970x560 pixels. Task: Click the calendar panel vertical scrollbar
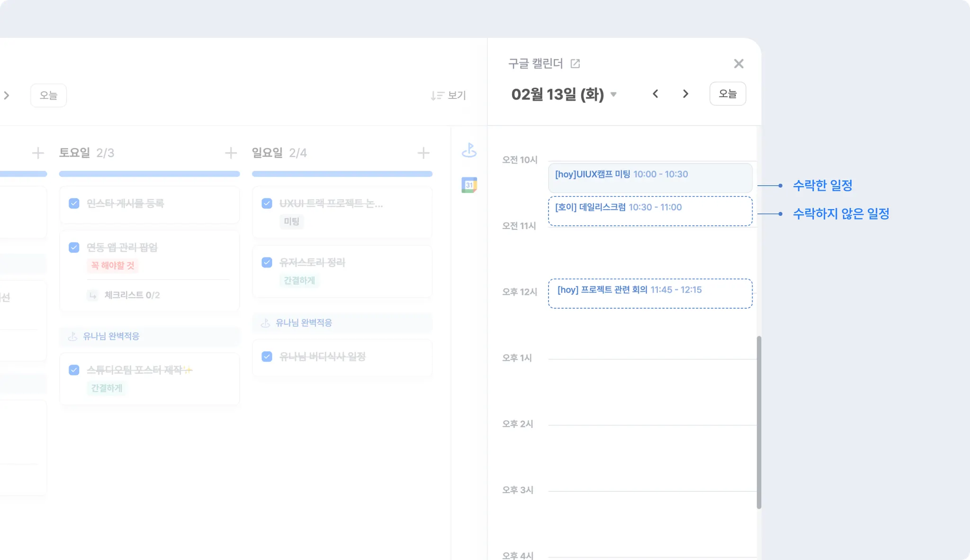coord(759,421)
